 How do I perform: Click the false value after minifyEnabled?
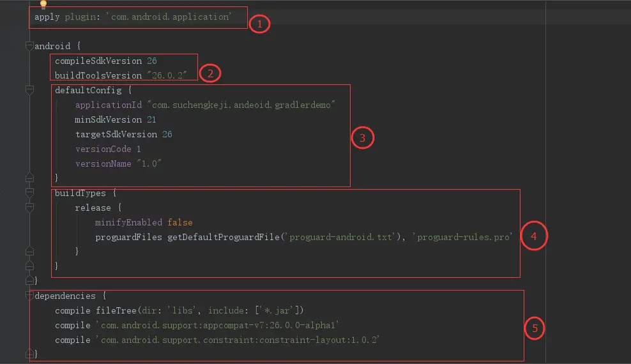click(x=180, y=222)
